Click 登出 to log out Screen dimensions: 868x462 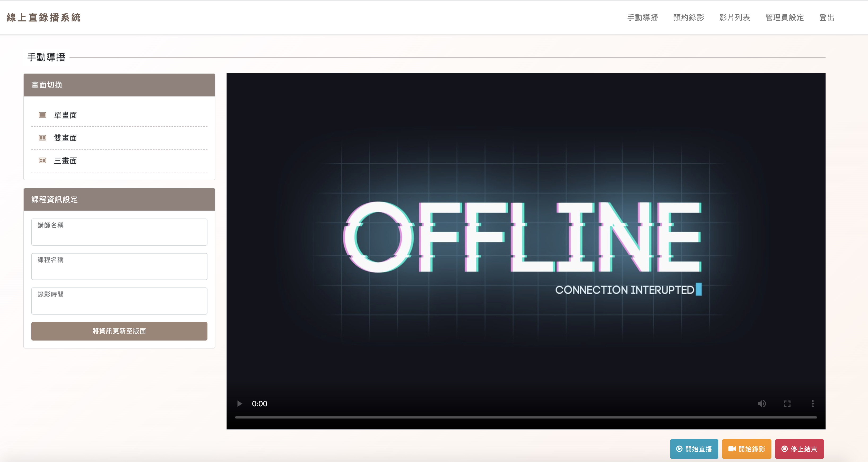827,18
